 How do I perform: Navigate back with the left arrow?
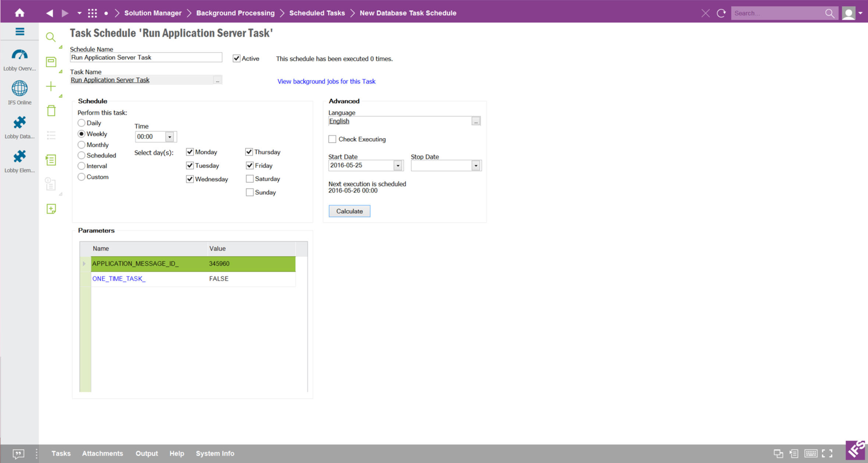(50, 13)
